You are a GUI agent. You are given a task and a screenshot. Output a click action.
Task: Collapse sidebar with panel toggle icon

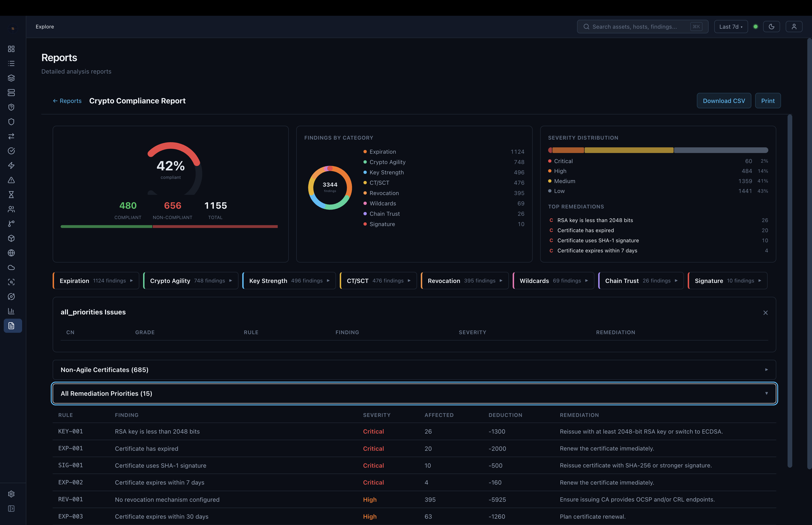pyautogui.click(x=11, y=509)
